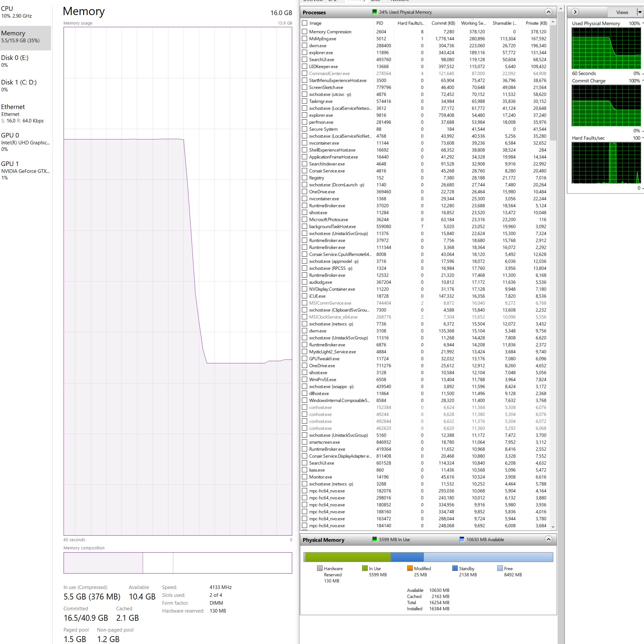Click the blue 10630 MB Available icon

click(462, 539)
